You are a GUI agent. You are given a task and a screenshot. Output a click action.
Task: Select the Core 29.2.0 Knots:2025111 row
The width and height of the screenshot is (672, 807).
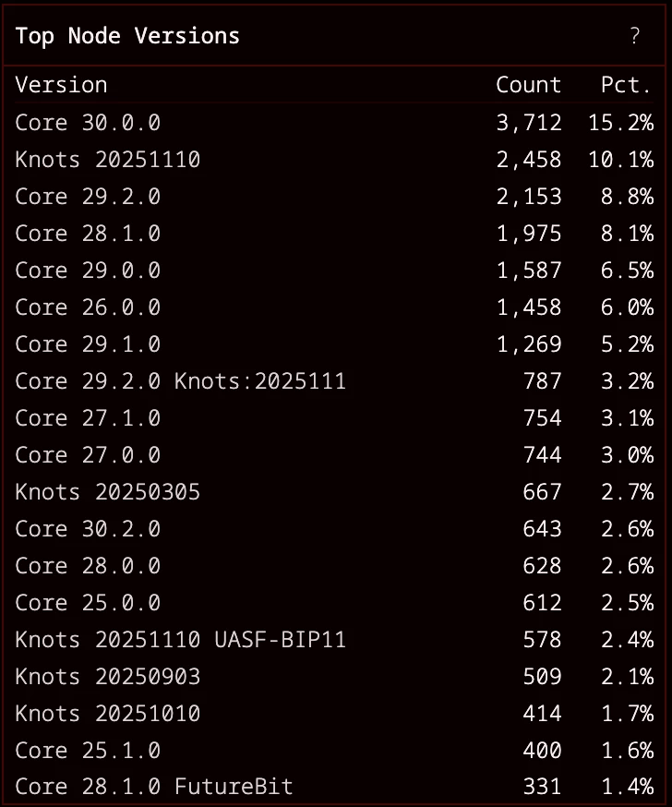180,380
